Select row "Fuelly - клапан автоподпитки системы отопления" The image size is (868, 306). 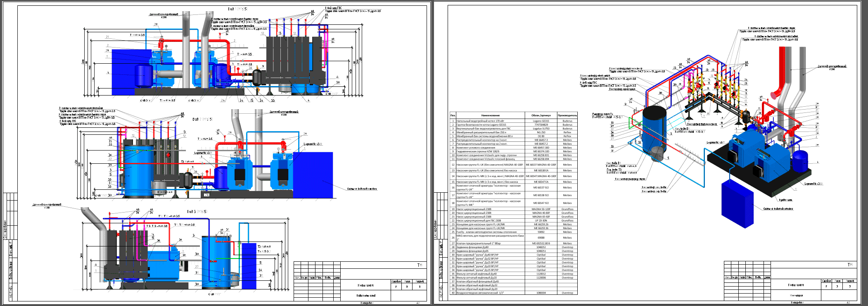click(514, 232)
